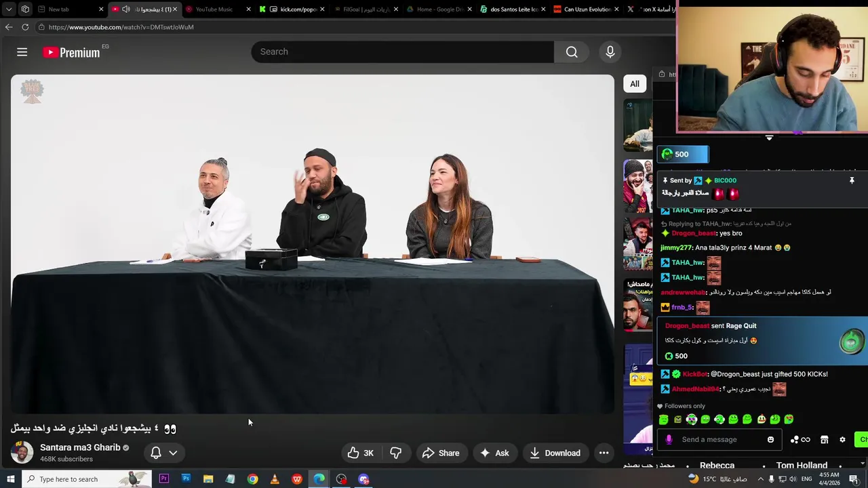Show hidden system tray icons chevron
This screenshot has width=868, height=488.
pos(760,479)
